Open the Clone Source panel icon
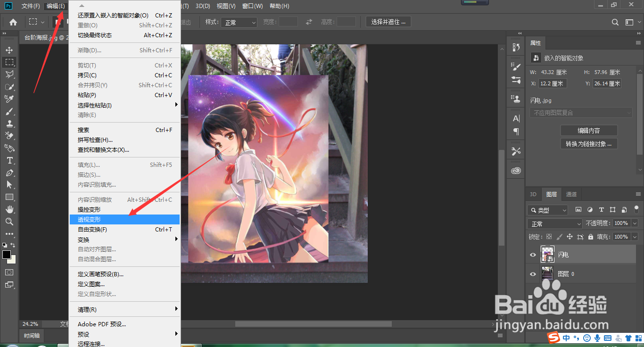This screenshot has height=347, width=644. coord(516,99)
